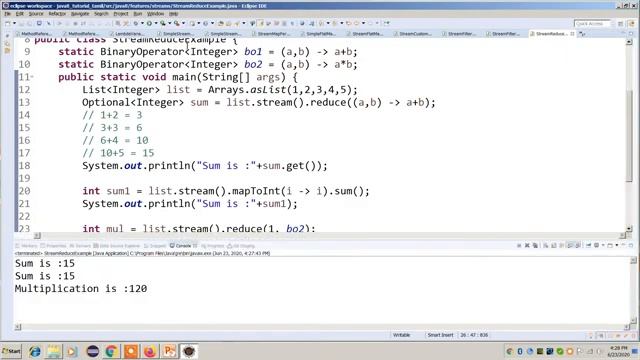Click the green Run button icon
This screenshot has width=640, height=360.
pyautogui.click(x=149, y=24)
